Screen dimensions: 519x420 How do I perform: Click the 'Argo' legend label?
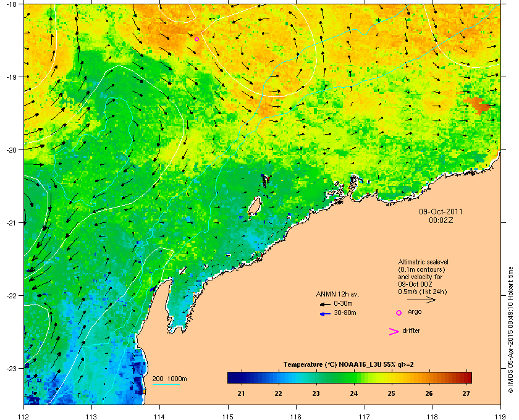[415, 311]
